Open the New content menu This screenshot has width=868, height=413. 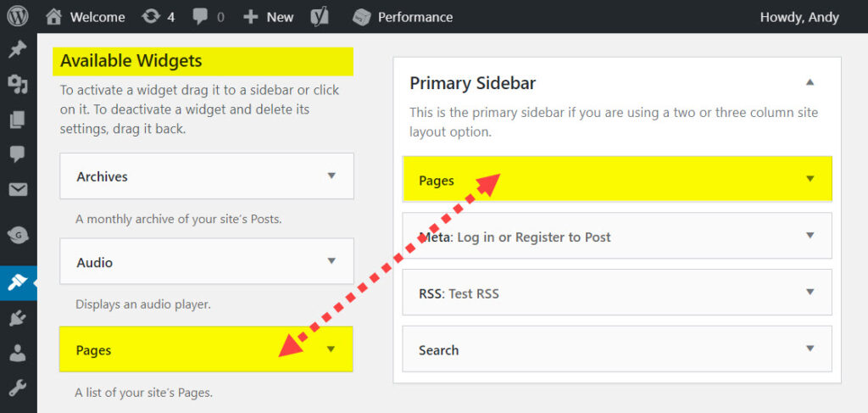[x=269, y=17]
